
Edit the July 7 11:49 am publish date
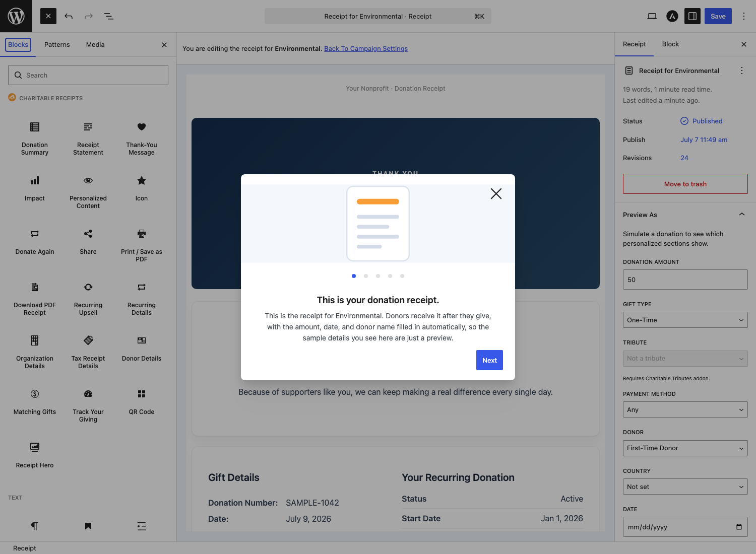(704, 140)
